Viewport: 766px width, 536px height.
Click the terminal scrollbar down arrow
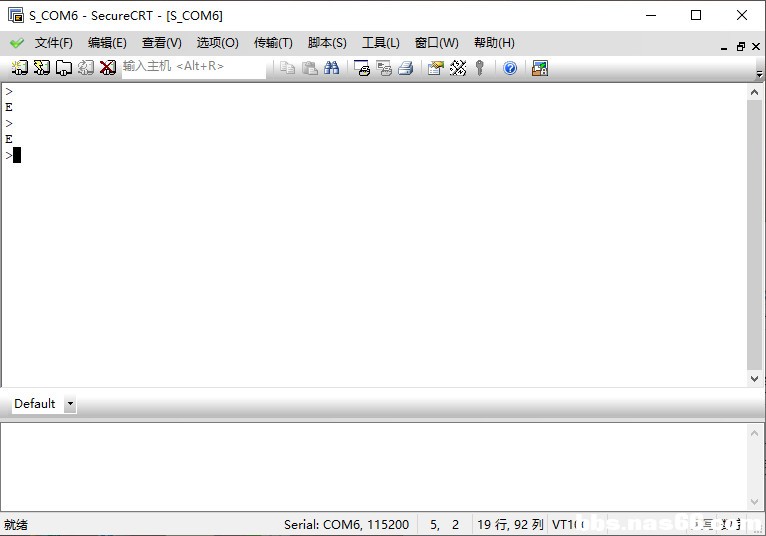[755, 379]
